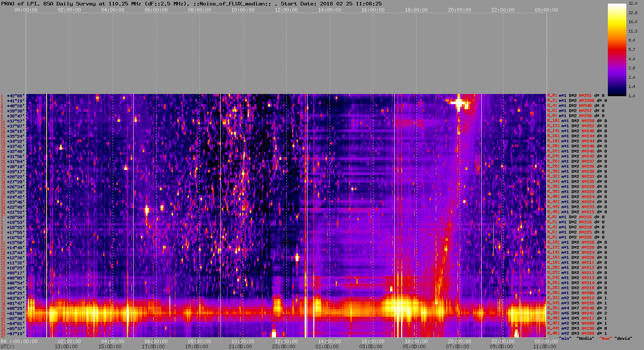Click the declination label +01°47'

[x=16, y=303]
